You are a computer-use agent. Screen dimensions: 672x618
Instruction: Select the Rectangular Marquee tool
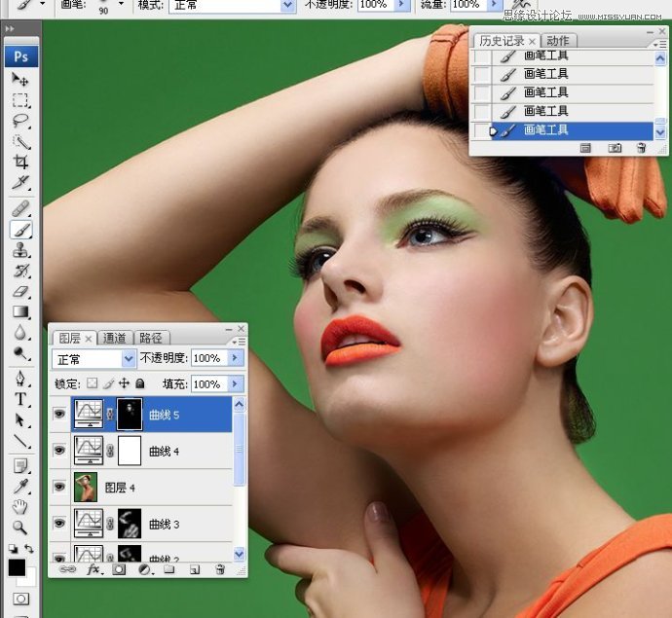point(19,100)
